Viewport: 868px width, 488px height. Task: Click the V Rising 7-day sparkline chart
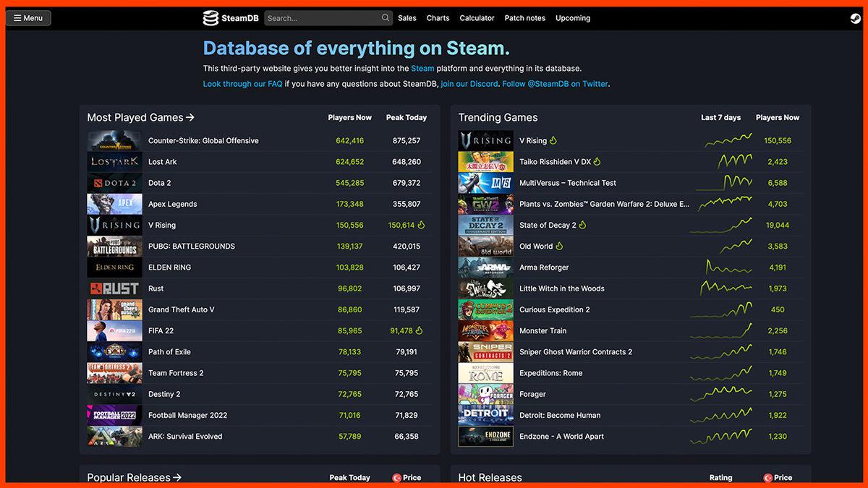tap(728, 140)
